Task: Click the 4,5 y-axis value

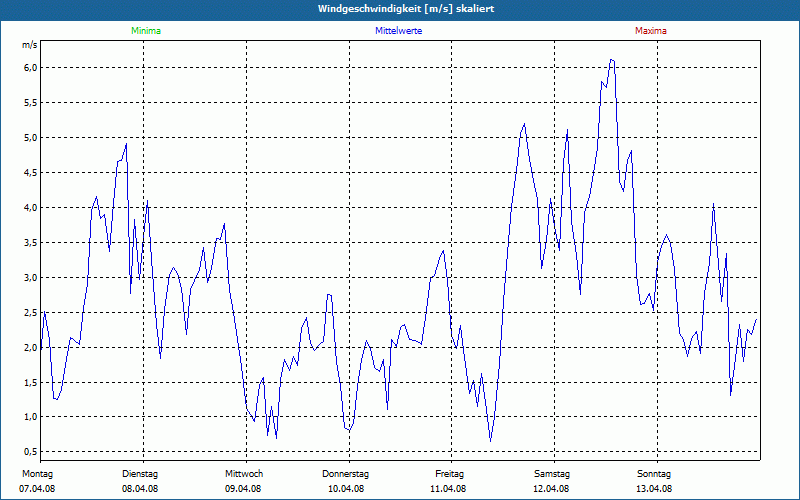Action: 31,172
